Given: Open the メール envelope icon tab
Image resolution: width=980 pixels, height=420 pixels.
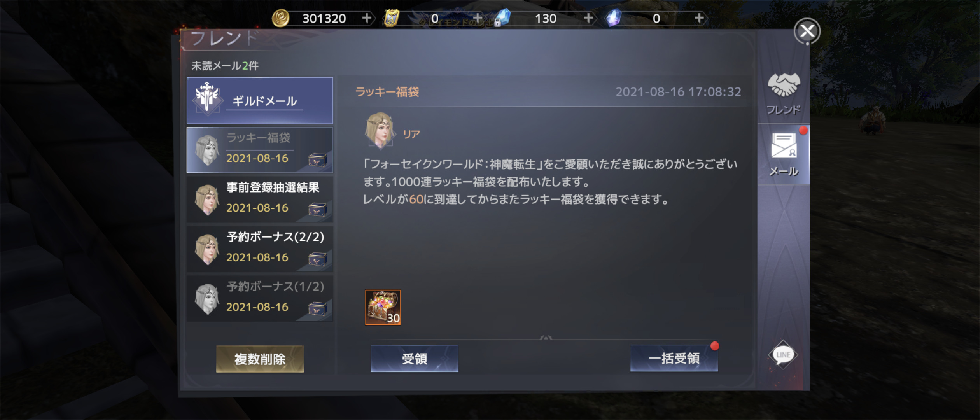Looking at the screenshot, I should tap(783, 154).
